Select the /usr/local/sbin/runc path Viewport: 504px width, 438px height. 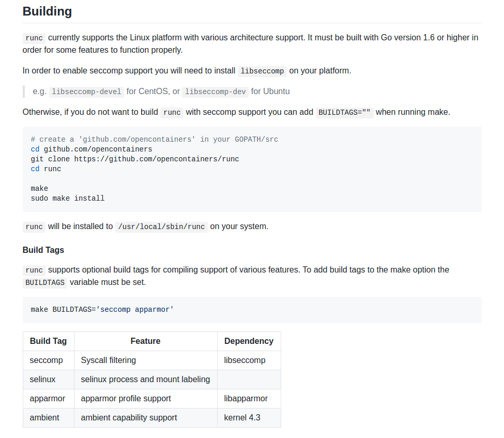click(x=161, y=226)
